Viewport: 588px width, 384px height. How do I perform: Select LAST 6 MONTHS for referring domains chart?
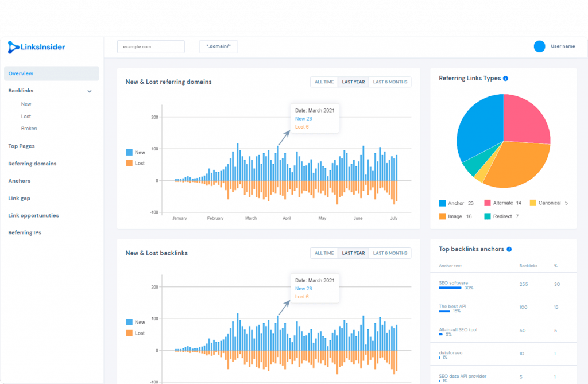tap(390, 82)
